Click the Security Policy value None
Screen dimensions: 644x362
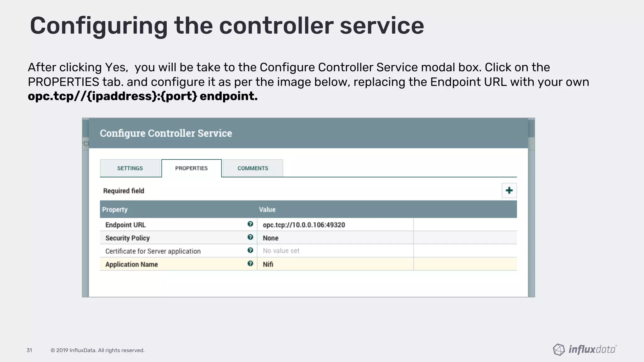coord(270,238)
